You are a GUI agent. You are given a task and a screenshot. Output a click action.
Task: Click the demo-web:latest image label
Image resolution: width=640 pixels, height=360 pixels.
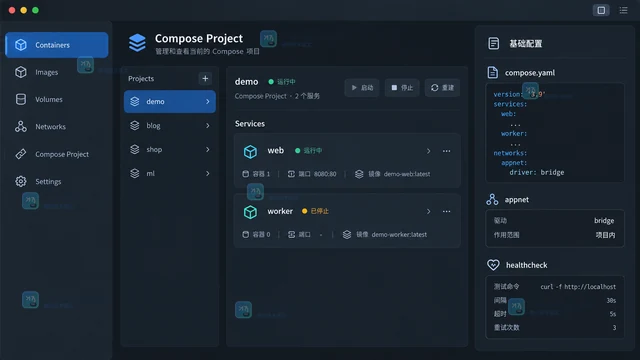click(407, 174)
